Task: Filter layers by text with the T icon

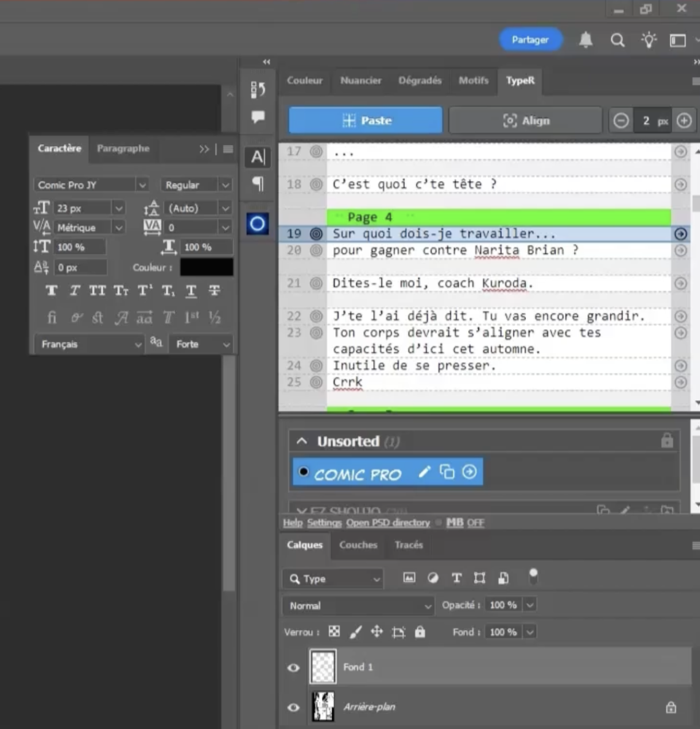Action: [456, 577]
